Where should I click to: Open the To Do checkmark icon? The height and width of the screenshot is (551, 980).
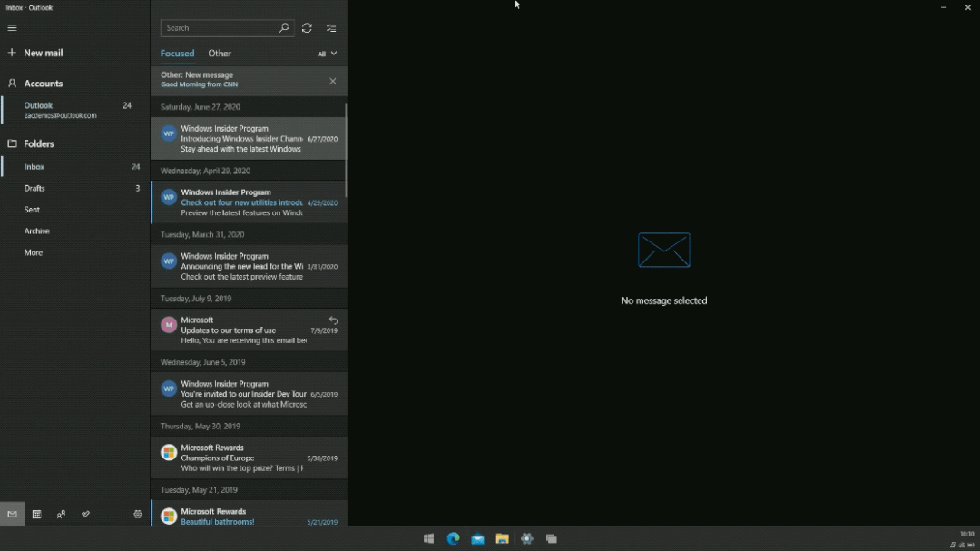85,514
